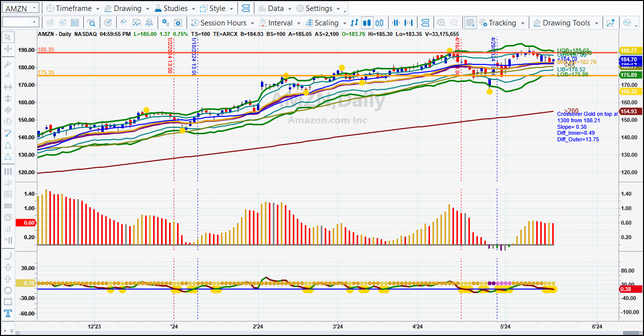Select the up arrow drawing tool
Image resolution: width=644 pixels, height=336 pixels.
[x=8, y=279]
